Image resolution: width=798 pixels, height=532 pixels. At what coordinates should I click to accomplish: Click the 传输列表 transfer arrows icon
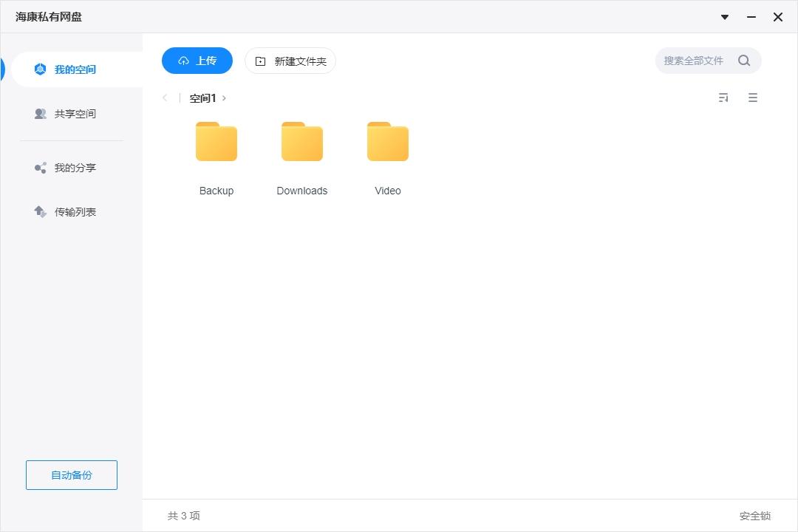point(41,211)
